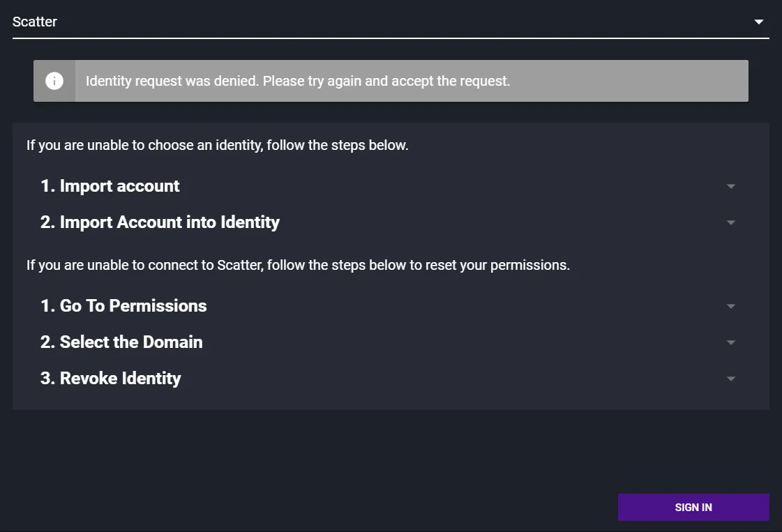Expand the Revoke Identity chevron
This screenshot has width=782, height=532.
pyautogui.click(x=730, y=379)
